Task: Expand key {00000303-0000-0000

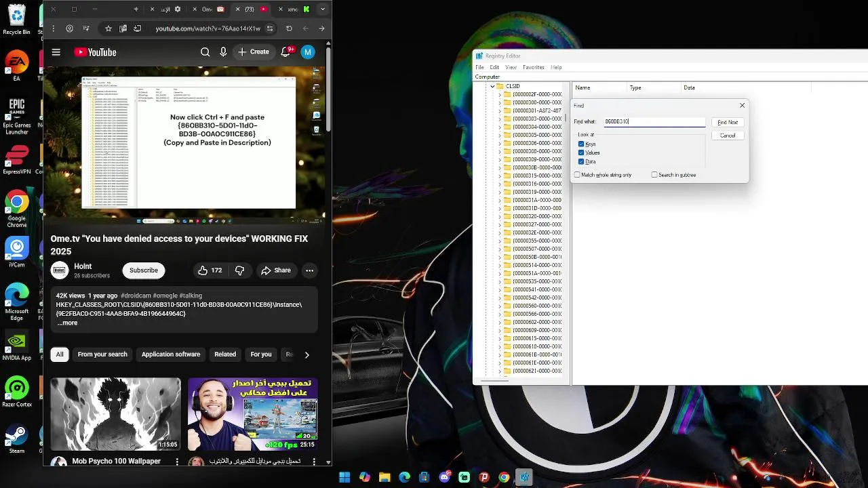Action: point(500,119)
